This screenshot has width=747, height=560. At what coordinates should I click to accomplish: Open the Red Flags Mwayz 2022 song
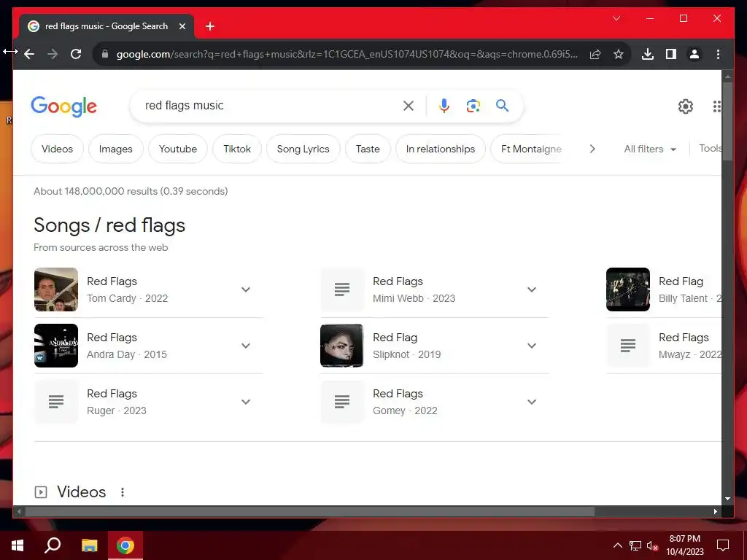[664, 346]
